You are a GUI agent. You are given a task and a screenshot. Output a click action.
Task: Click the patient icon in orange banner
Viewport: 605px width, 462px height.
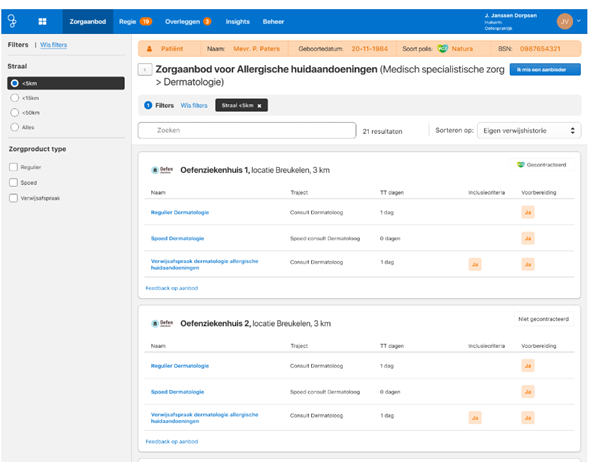150,47
